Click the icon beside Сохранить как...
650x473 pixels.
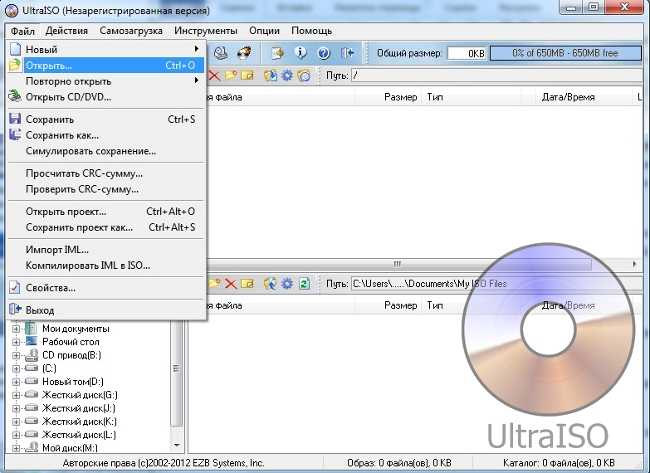[x=15, y=135]
